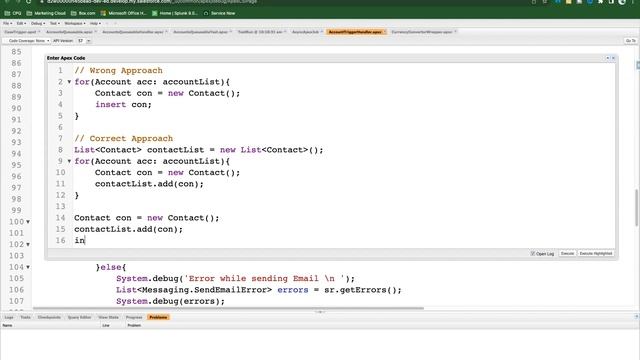Open the Home Splunk bookmark
The width and height of the screenshot is (640, 360).
click(175, 13)
